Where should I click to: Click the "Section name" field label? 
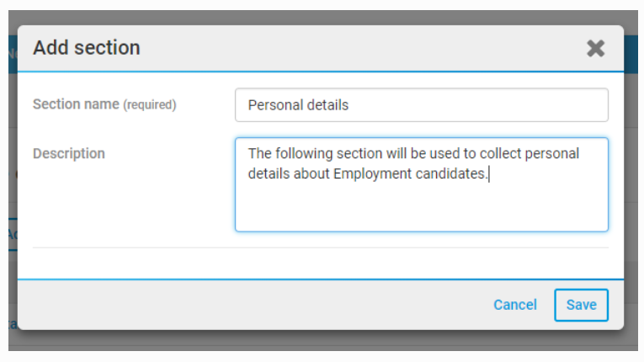click(76, 104)
